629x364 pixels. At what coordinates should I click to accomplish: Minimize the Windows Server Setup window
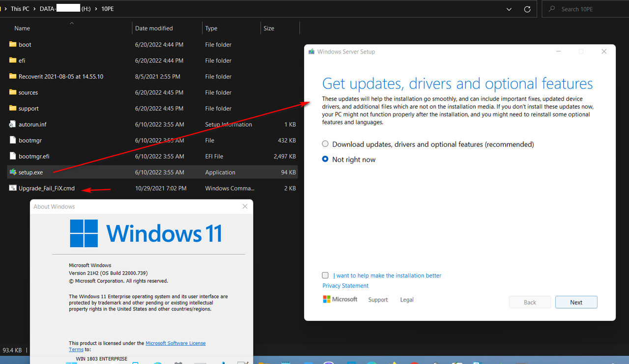point(559,52)
